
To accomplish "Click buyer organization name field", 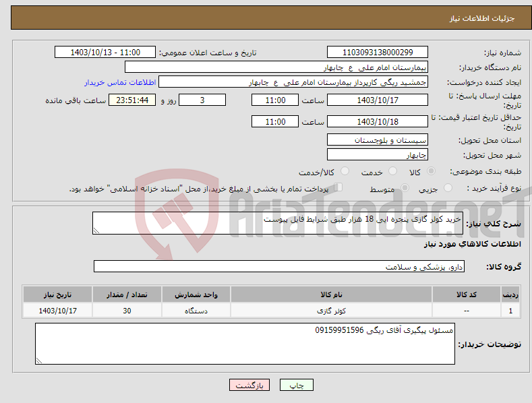I will [276, 67].
